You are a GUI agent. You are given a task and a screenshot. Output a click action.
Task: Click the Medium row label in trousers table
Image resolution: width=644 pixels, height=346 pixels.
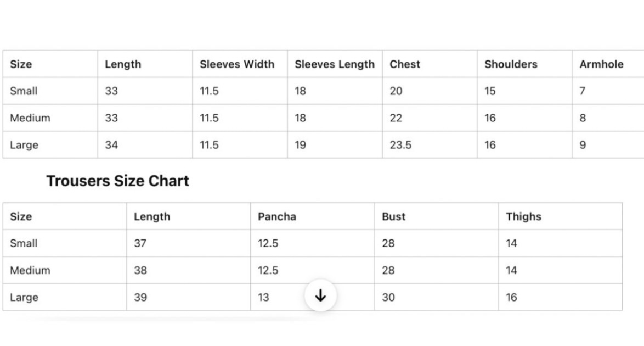[30, 270]
